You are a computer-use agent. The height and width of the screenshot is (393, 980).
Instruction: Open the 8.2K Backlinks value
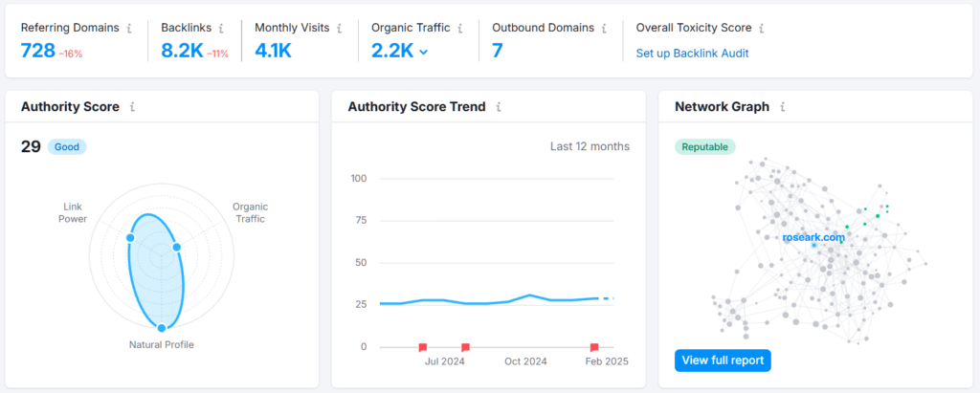click(x=182, y=51)
